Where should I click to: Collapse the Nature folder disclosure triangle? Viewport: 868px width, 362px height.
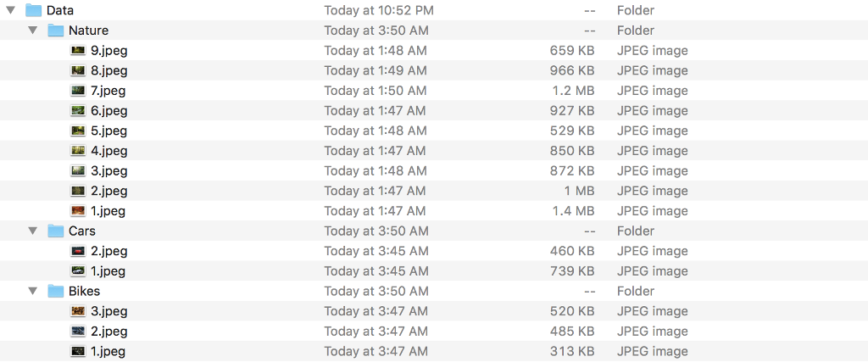pos(33,31)
